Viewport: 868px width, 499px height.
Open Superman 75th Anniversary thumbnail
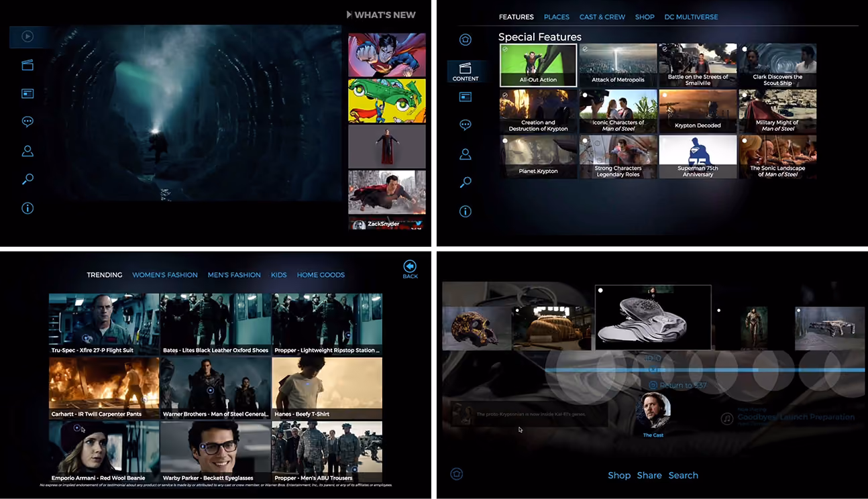click(x=698, y=156)
